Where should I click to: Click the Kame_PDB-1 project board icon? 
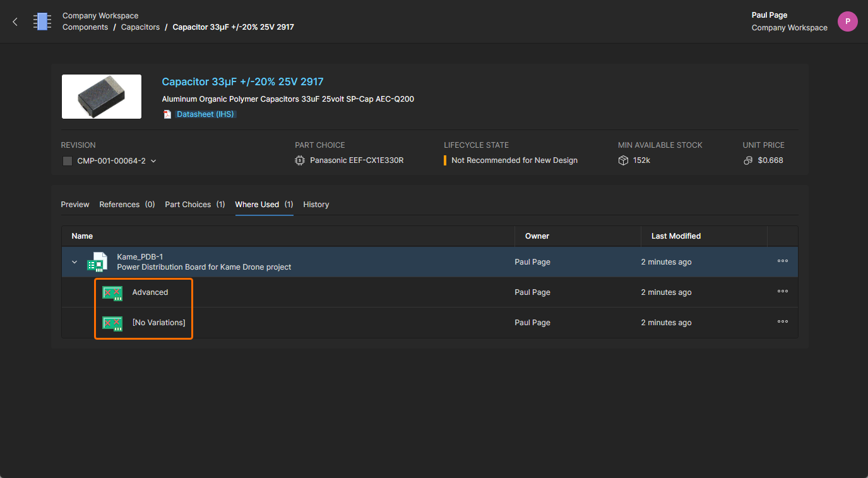coord(97,262)
